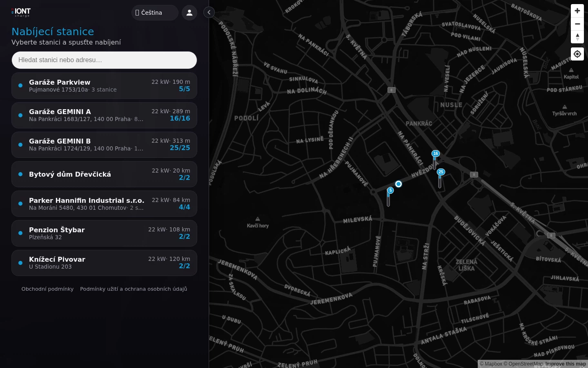Click the NUSLE district label on map

point(451,105)
